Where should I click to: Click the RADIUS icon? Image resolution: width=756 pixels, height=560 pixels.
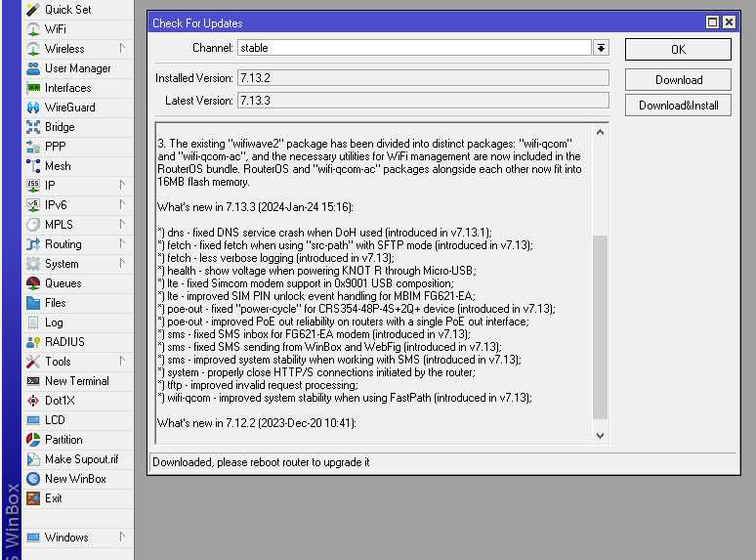(x=33, y=342)
